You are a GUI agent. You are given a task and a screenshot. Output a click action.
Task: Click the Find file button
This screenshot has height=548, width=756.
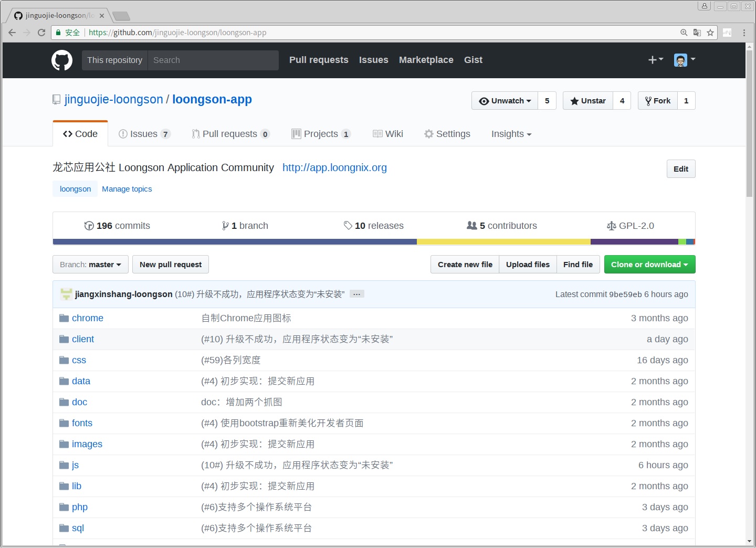coord(578,265)
